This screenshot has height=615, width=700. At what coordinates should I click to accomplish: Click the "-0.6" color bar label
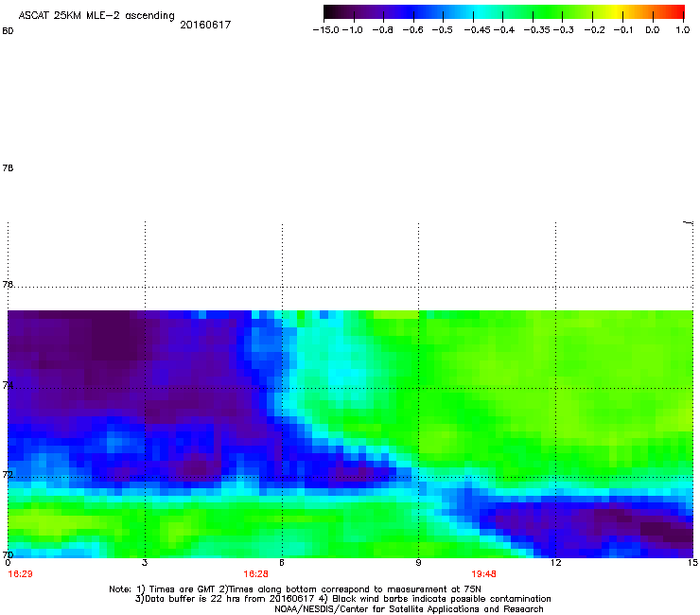click(x=412, y=30)
